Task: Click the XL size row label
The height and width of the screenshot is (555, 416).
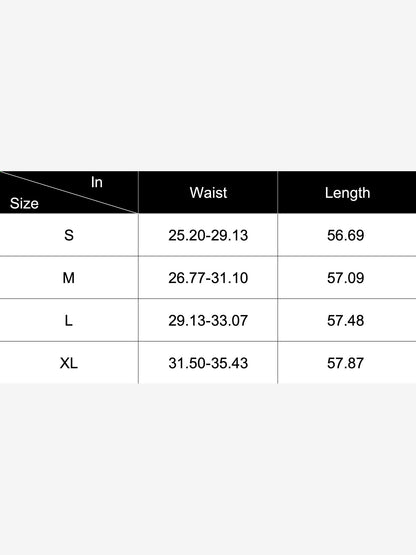Action: (69, 363)
